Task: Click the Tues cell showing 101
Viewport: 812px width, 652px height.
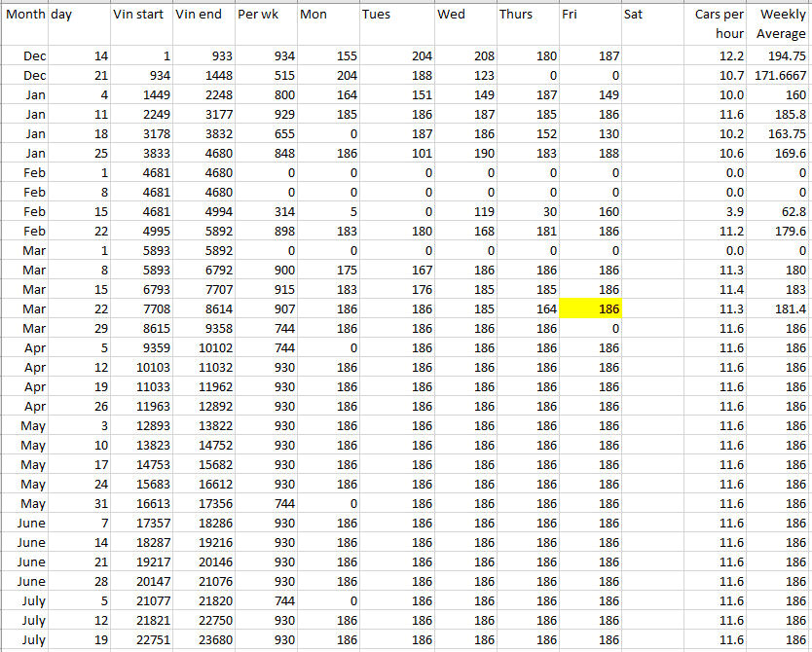Action: (395, 153)
